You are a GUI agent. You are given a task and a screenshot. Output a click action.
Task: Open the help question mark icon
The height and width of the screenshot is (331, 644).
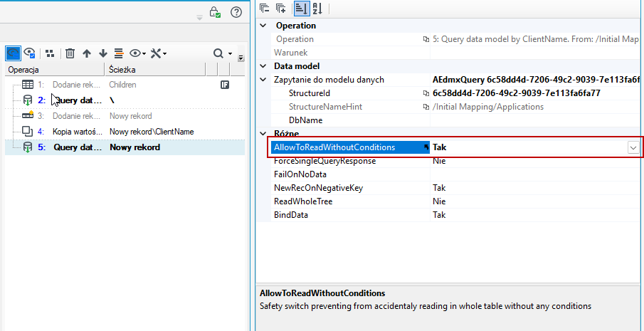point(236,12)
